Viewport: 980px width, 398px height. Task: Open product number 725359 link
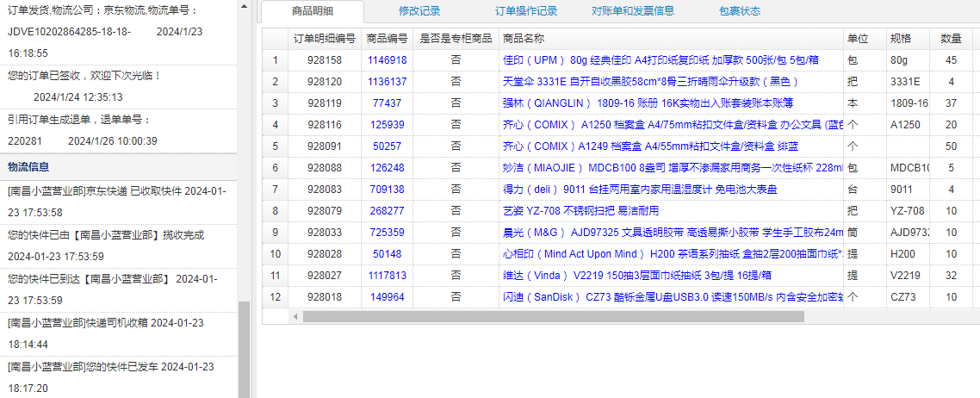coord(387,233)
